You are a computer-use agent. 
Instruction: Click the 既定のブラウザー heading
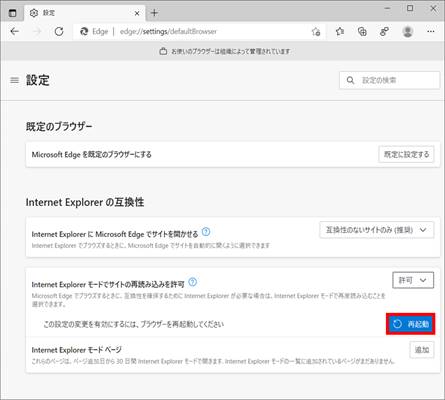(x=59, y=126)
